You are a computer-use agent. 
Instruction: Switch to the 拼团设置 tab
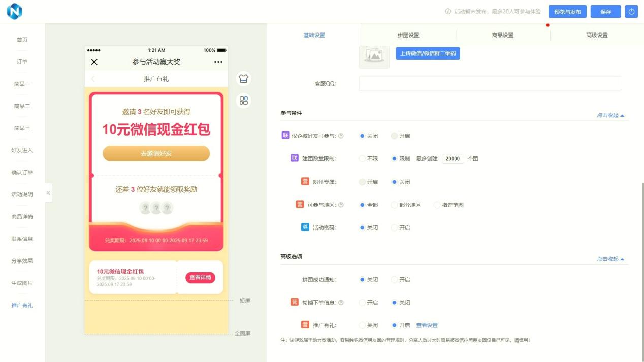pyautogui.click(x=408, y=35)
